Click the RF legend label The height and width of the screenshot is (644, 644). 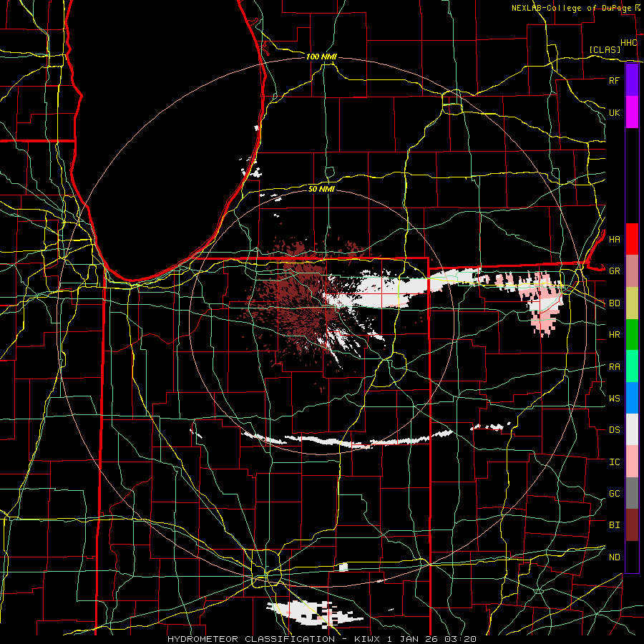614,80
